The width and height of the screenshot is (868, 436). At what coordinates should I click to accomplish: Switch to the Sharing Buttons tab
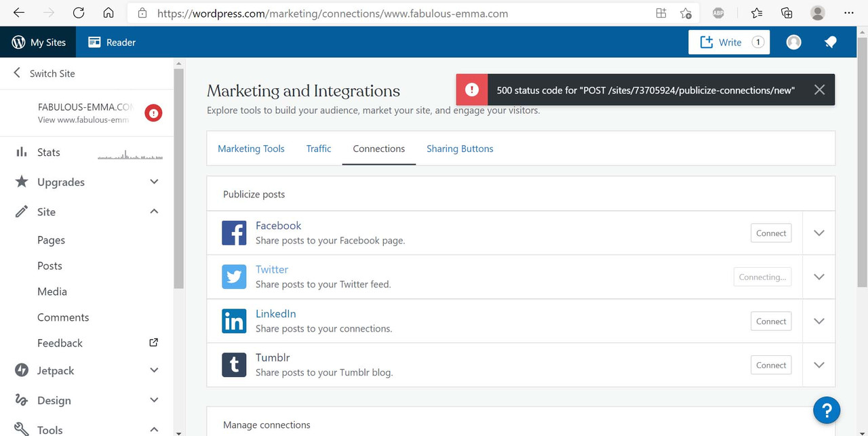tap(460, 148)
